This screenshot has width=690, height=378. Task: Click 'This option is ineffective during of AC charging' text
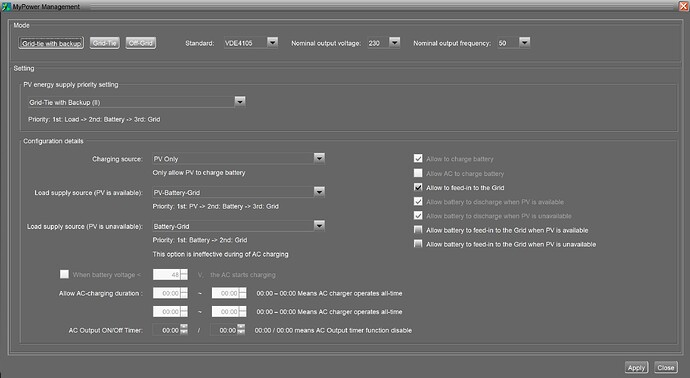pyautogui.click(x=220, y=254)
